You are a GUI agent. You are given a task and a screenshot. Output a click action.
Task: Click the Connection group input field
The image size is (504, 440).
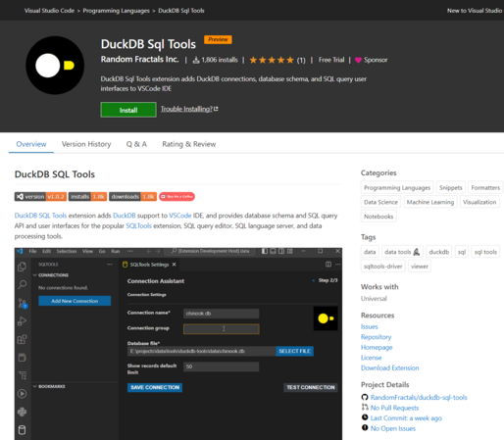click(x=221, y=329)
